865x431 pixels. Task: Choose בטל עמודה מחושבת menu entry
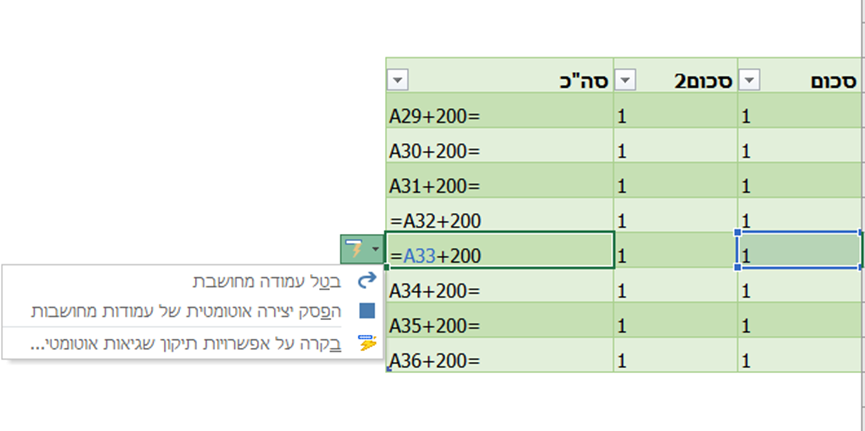click(270, 281)
